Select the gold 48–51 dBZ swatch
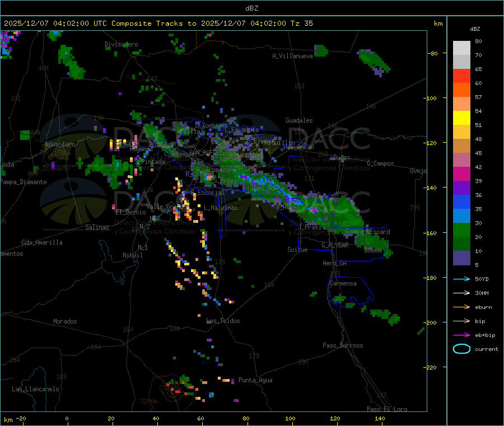Image resolution: width=504 pixels, height=426 pixels. [x=461, y=132]
